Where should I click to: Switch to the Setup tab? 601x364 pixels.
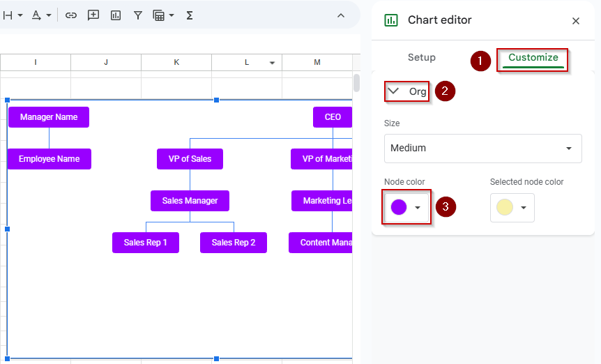[x=422, y=57]
